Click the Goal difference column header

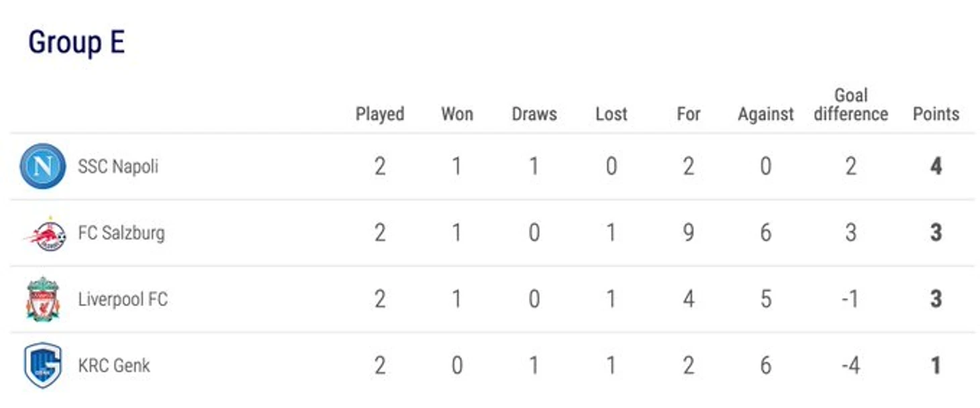point(851,105)
